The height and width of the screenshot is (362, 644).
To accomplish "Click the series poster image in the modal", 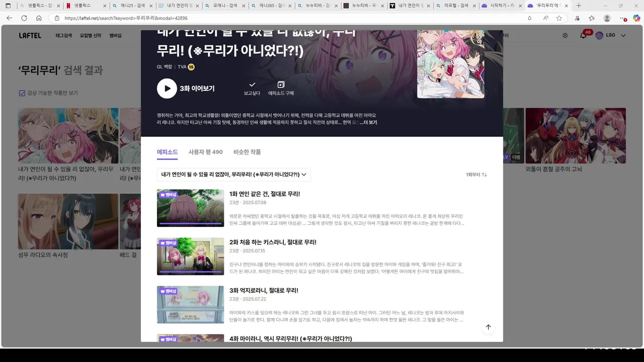I will click(x=451, y=64).
